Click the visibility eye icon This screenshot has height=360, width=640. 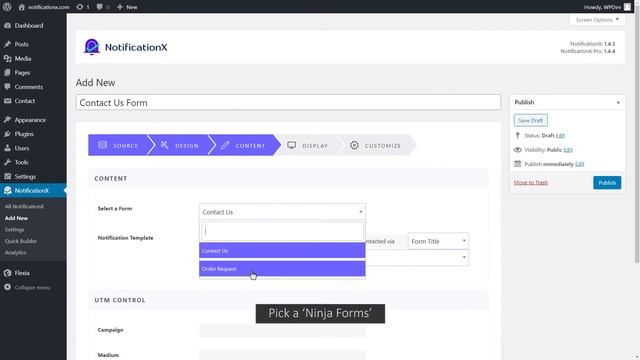point(518,150)
